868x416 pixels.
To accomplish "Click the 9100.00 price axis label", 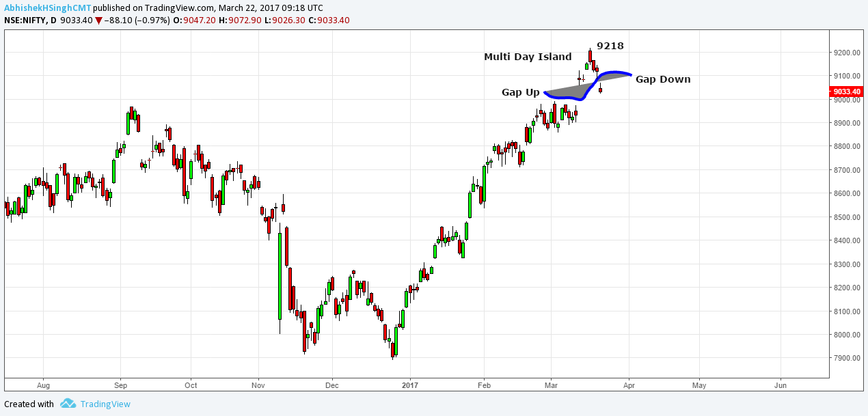I will pos(846,76).
